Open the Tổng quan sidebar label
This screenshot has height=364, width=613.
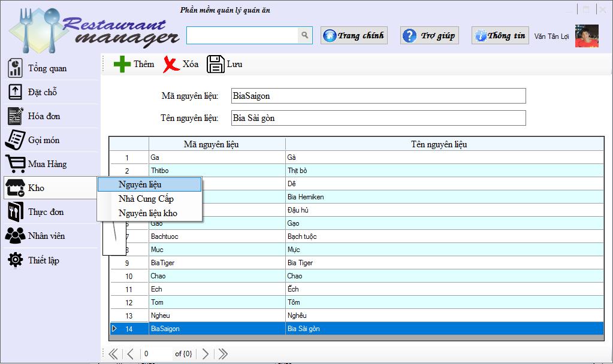tap(47, 68)
